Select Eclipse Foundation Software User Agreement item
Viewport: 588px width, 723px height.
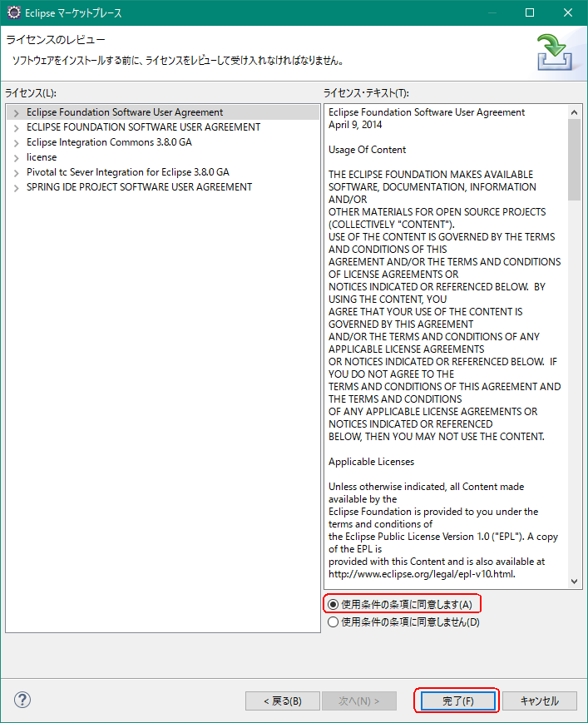pos(125,112)
